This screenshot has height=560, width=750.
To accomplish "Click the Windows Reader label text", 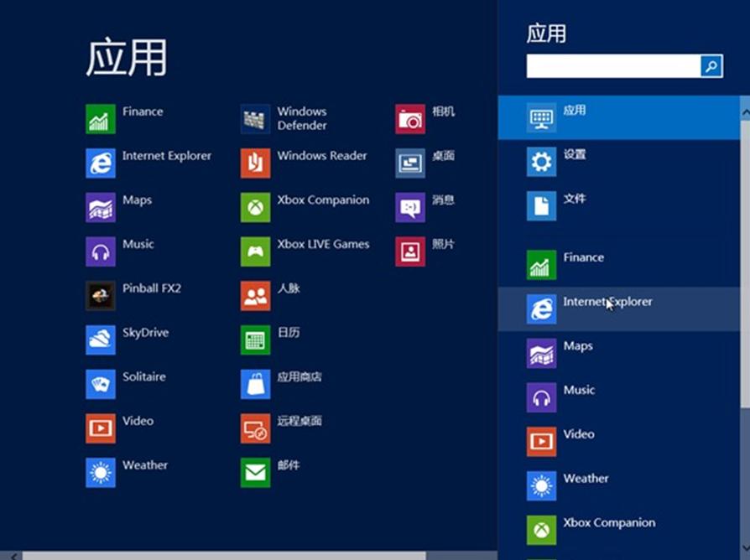I will 322,156.
